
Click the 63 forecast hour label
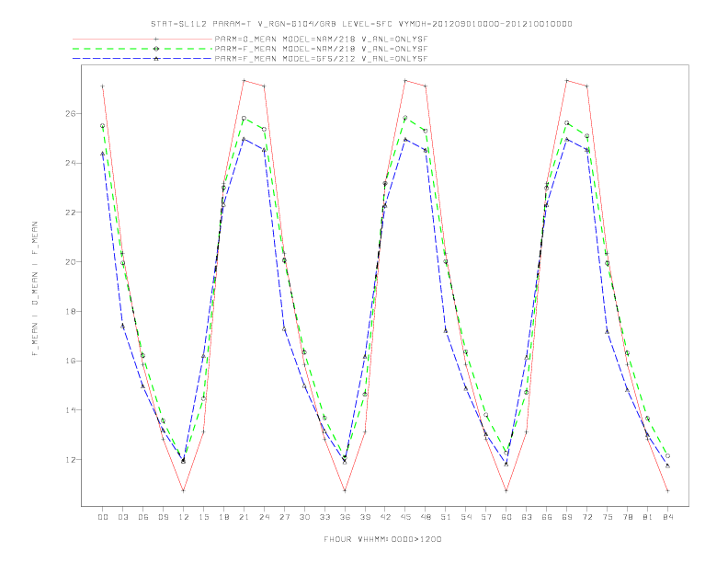(x=527, y=517)
